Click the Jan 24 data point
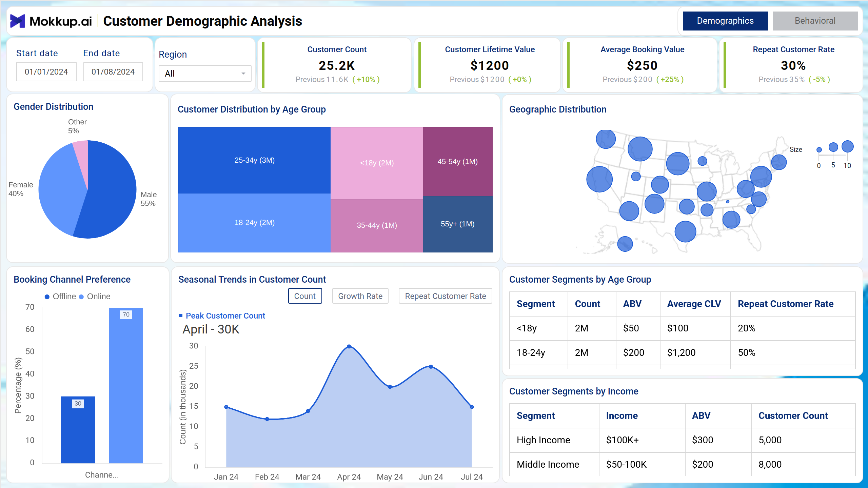This screenshot has height=488, width=868. pyautogui.click(x=226, y=407)
